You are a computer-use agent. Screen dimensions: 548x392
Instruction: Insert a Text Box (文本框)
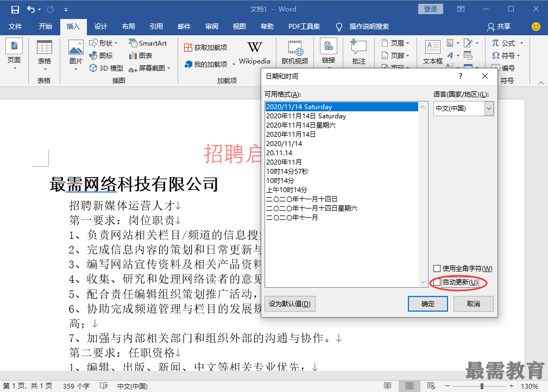click(433, 53)
